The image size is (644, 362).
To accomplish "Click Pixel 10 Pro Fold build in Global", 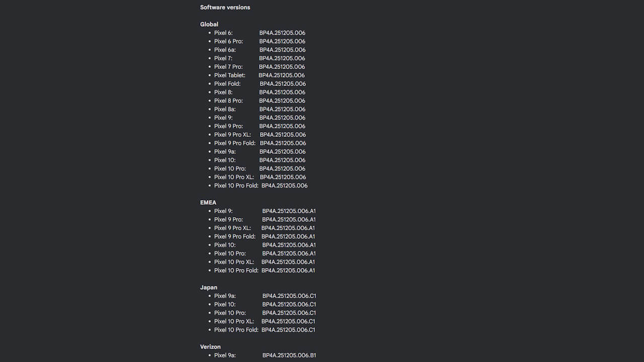I will click(x=284, y=186).
